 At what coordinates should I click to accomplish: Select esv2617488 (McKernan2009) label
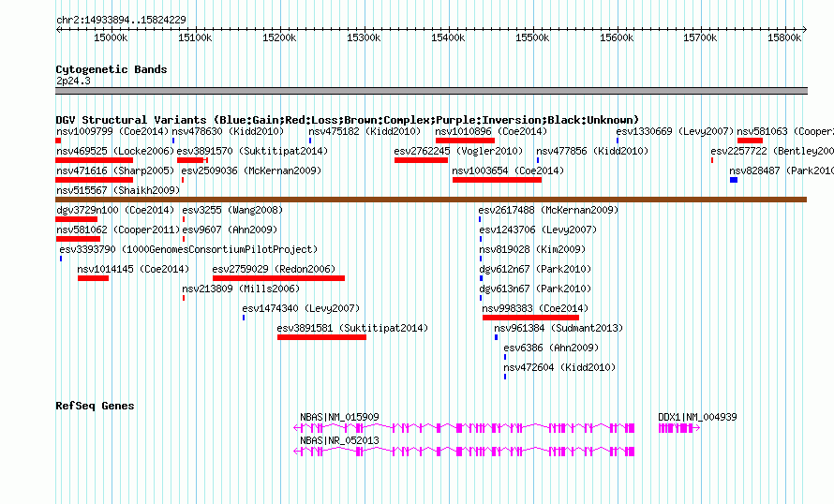pos(548,210)
